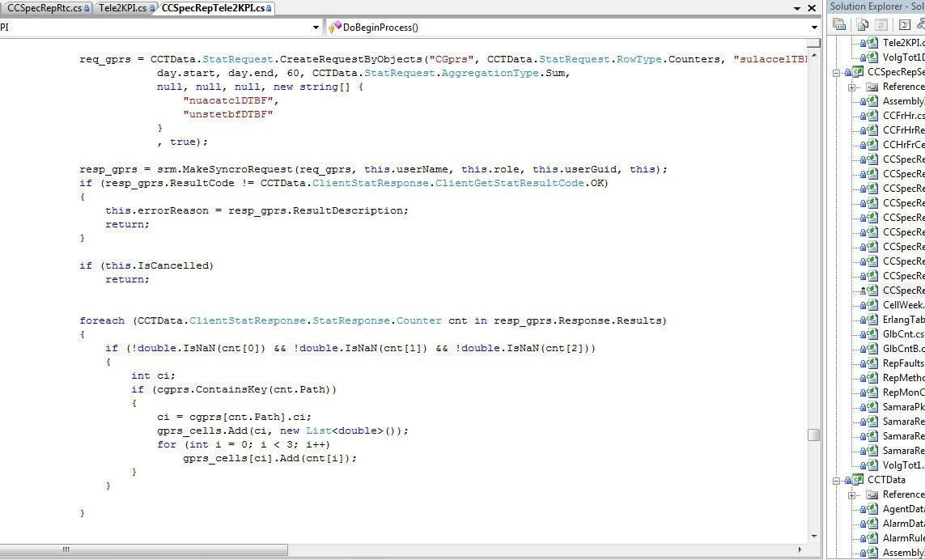Click the editor vertical scrollbar down arrow
Viewport: 925px width, 560px height.
pyautogui.click(x=814, y=537)
